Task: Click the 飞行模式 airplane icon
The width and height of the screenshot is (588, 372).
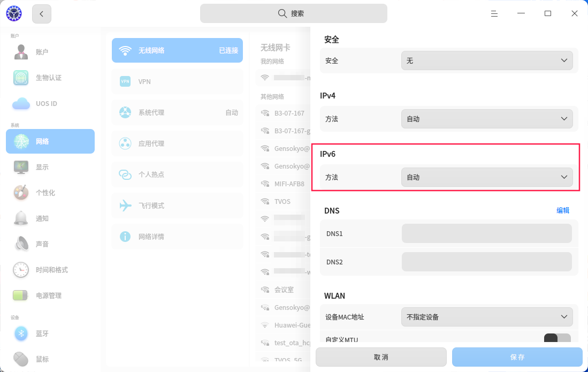Action: pyautogui.click(x=125, y=206)
